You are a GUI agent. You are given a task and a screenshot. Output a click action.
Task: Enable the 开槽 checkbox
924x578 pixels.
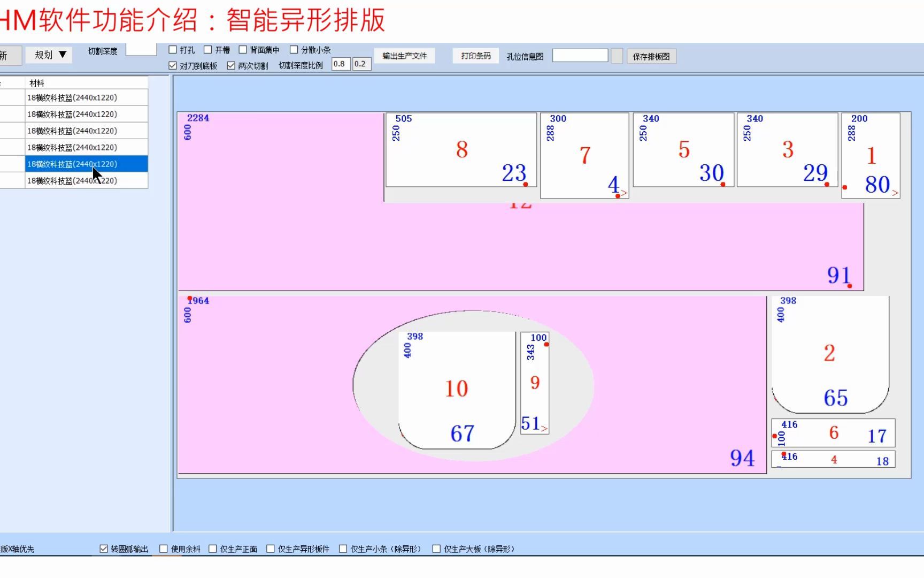point(207,49)
